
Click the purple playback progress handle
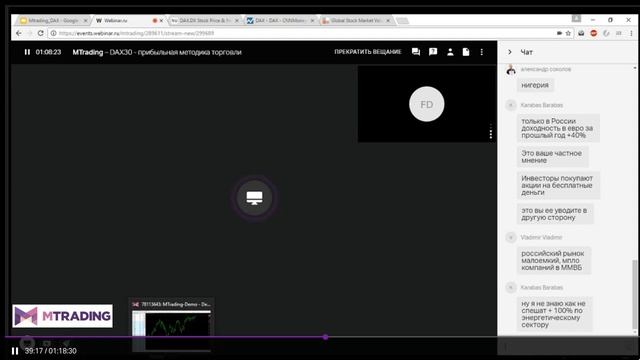tap(325, 337)
